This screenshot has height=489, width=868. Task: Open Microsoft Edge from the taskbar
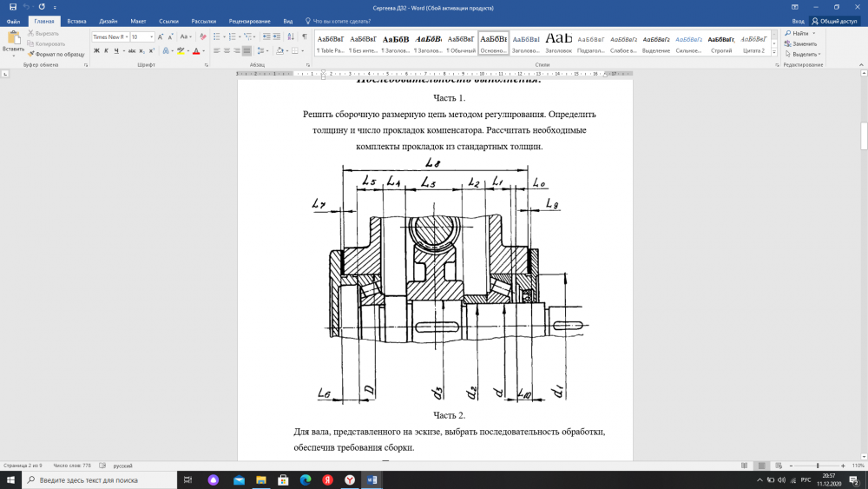click(306, 479)
